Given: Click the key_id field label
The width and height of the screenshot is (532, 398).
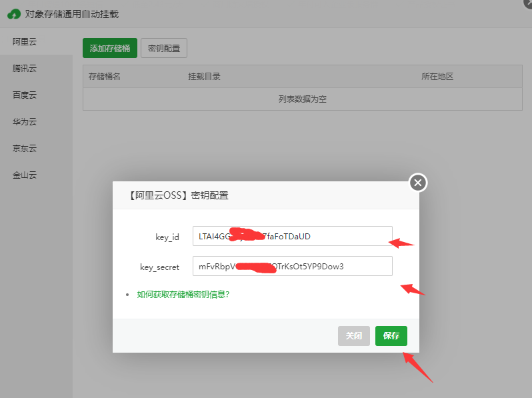Looking at the screenshot, I should point(167,237).
